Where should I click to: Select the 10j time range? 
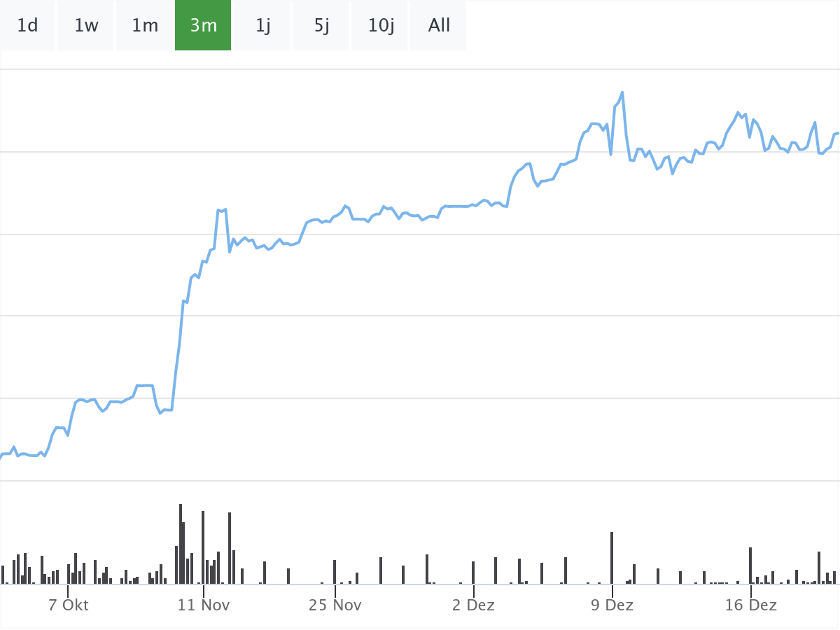coord(381,26)
